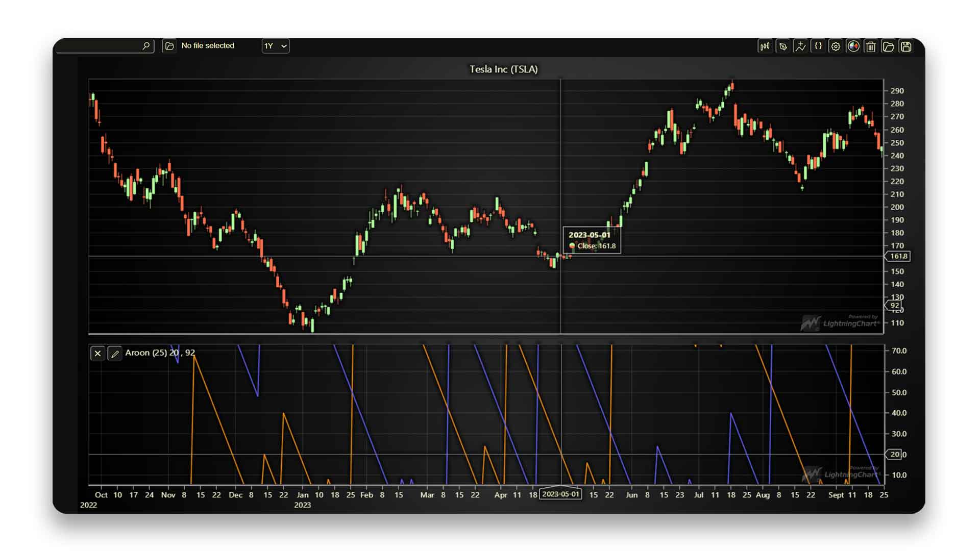
Task: Click the 161.8 price marker on the axis
Action: pyautogui.click(x=898, y=256)
